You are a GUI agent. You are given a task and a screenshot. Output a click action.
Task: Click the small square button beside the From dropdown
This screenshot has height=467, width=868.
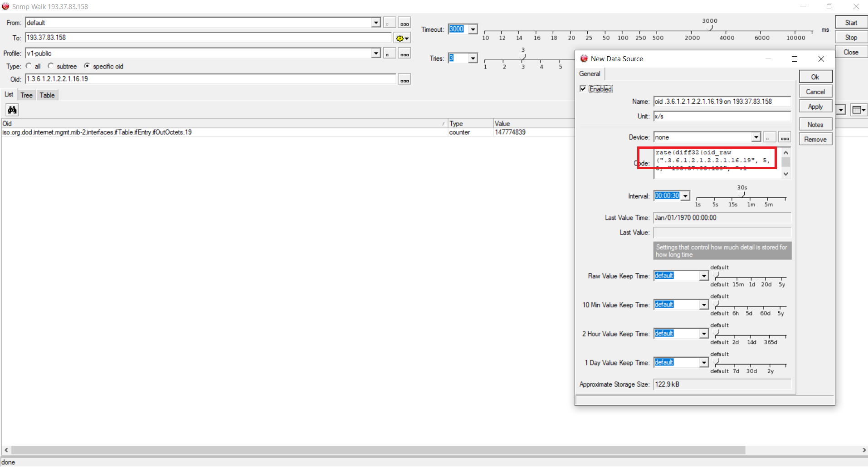point(389,23)
